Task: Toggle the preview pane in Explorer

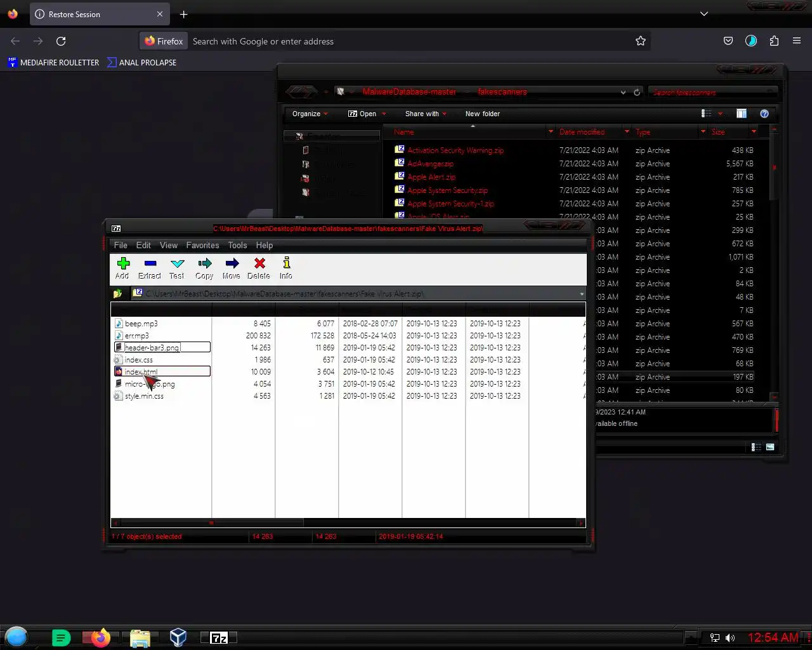Action: tap(742, 114)
